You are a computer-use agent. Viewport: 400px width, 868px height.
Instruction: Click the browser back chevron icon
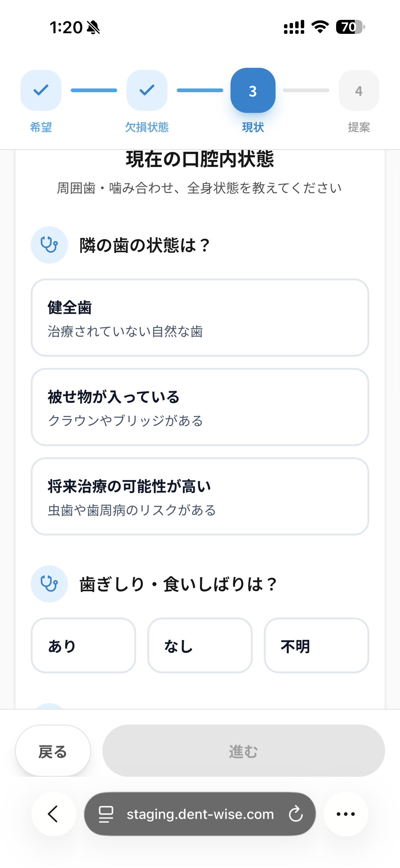[54, 814]
